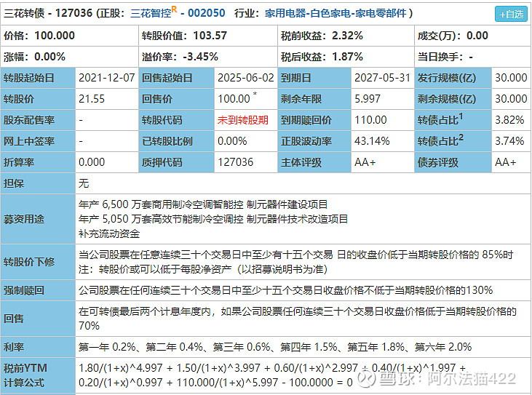Image resolution: width=532 pixels, height=395 pixels.
Task: Select the 税前收益 value 2.32%
Action: click(347, 36)
